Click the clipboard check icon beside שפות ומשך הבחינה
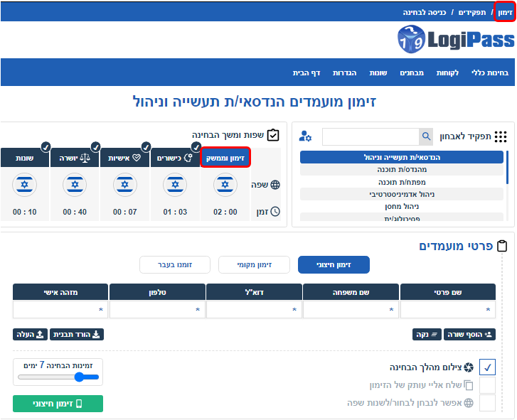Viewport: 517px width, 420px height. coord(273,135)
